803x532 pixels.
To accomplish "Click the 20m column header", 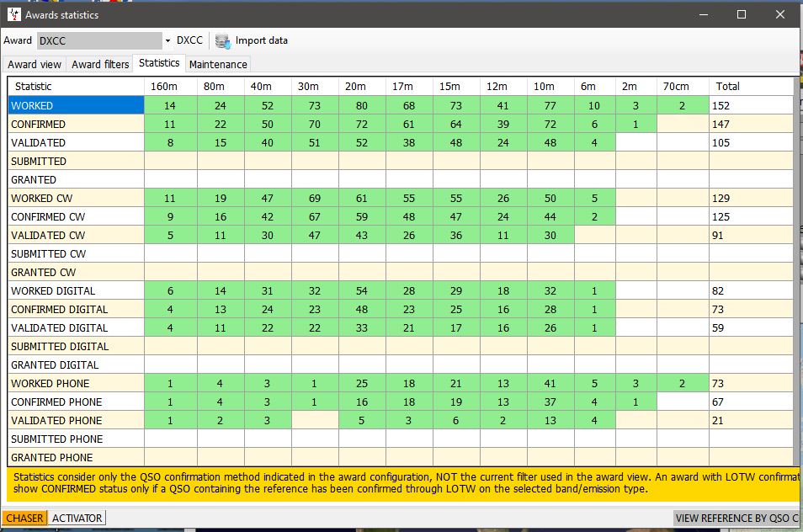I will click(x=362, y=87).
